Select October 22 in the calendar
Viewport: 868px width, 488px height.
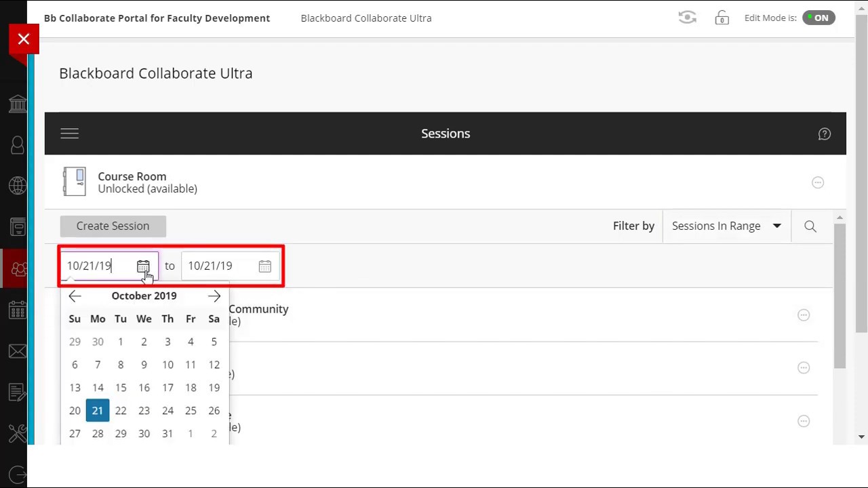(x=121, y=411)
